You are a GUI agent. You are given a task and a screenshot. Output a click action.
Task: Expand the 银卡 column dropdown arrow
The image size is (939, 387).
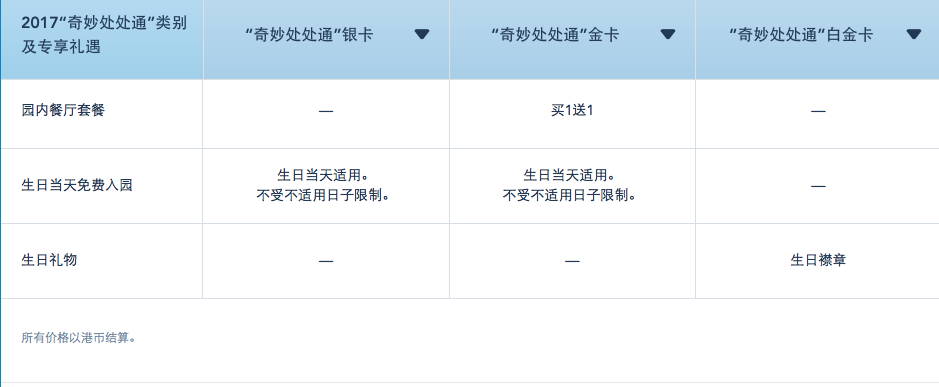(x=422, y=35)
